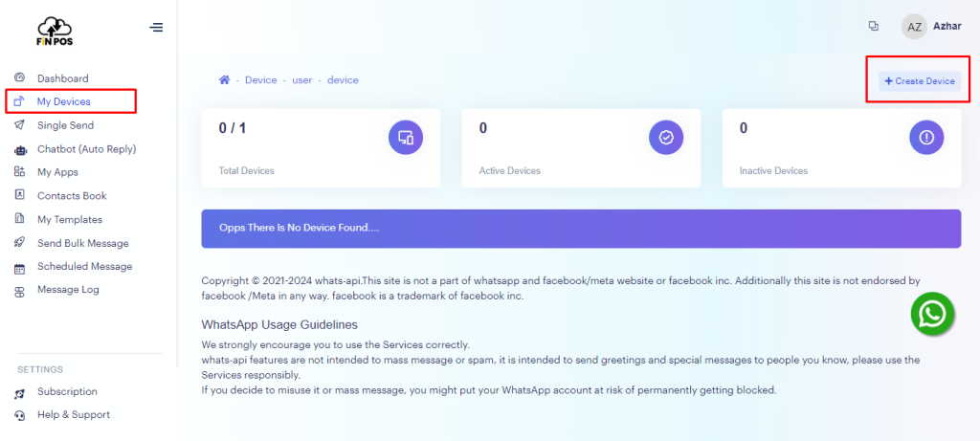Viewport: 980px width, 441px height.
Task: Click the My Devices sidebar icon
Action: click(19, 101)
